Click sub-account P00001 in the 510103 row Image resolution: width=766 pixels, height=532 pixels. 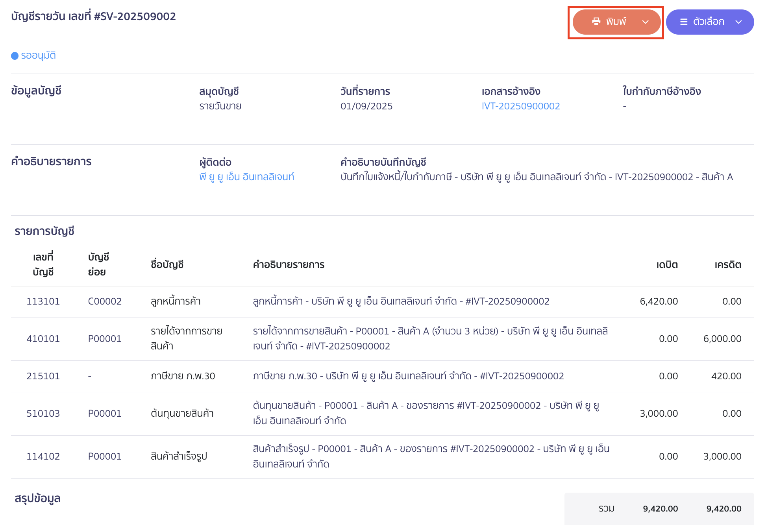[x=105, y=414]
